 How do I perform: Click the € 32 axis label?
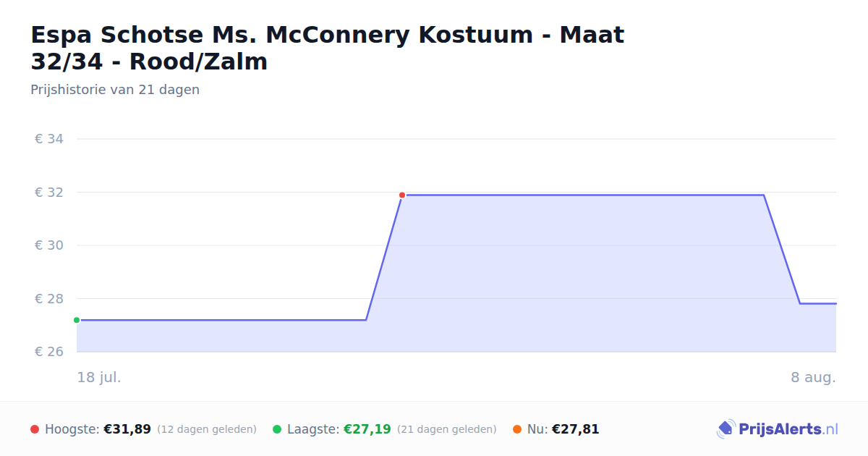coord(49,193)
